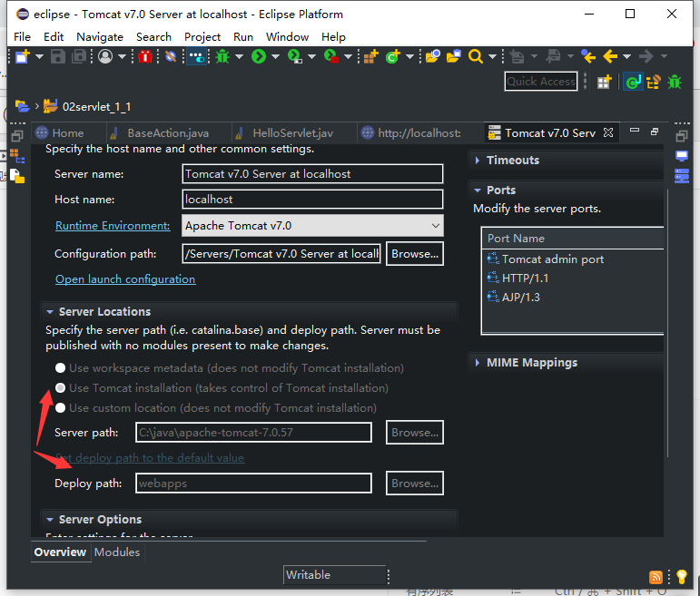700x596 pixels.
Task: Open the New wizard dropdown arrow
Action: (x=39, y=56)
